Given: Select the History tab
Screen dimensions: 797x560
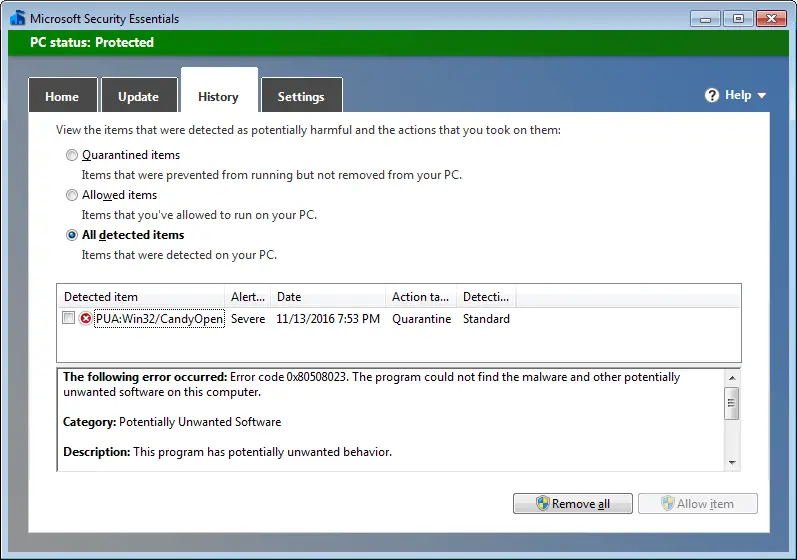Looking at the screenshot, I should (219, 90).
